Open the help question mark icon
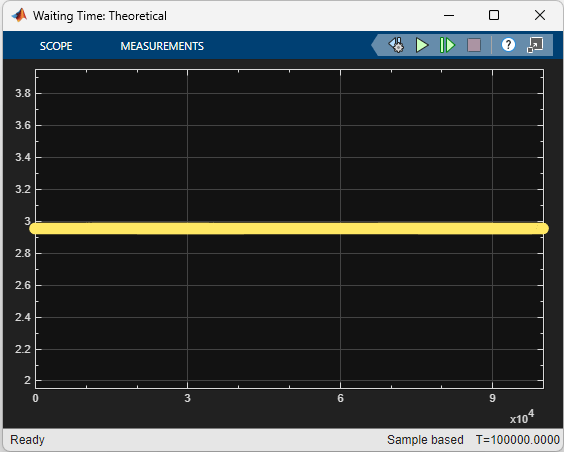The width and height of the screenshot is (564, 452). click(508, 45)
